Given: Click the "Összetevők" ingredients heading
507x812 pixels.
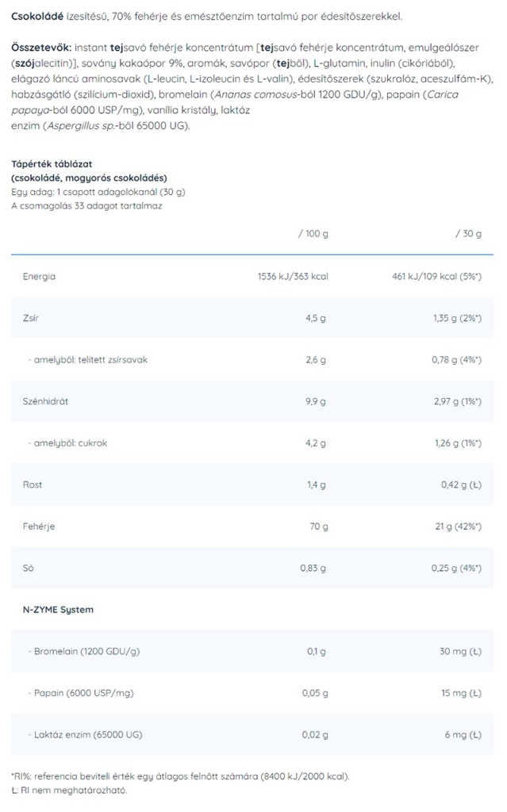Looking at the screenshot, I should 40,47.
